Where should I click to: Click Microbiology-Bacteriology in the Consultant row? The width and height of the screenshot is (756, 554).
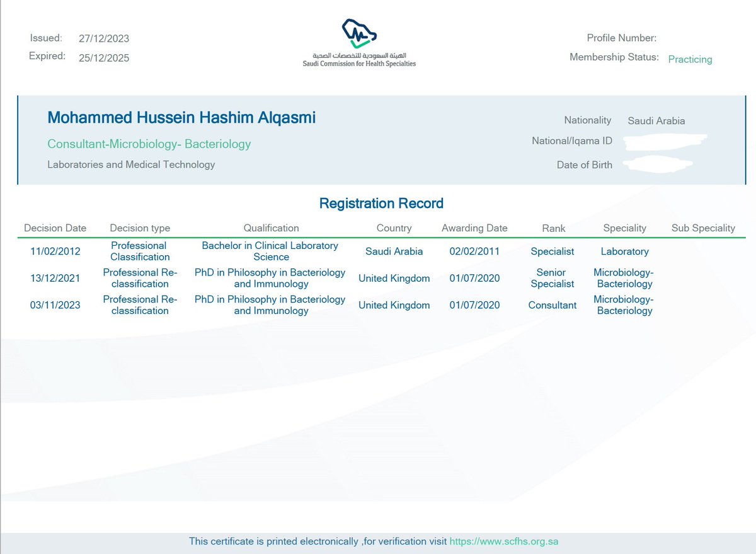coord(624,305)
